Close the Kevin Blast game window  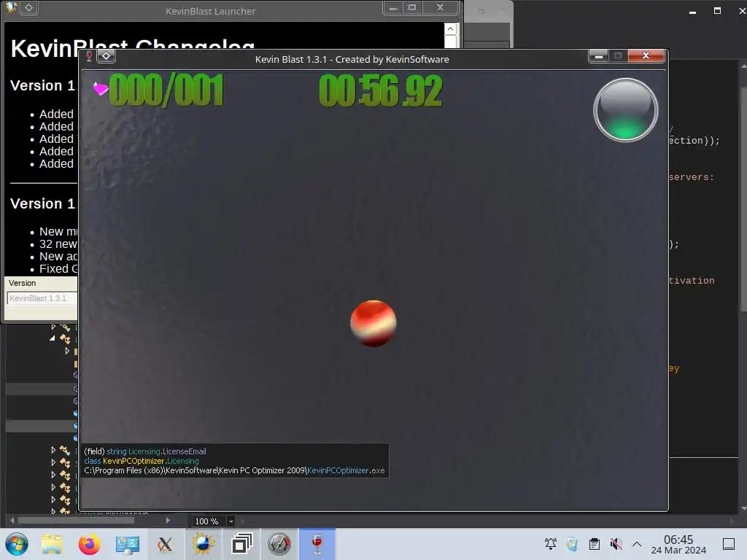coord(646,56)
